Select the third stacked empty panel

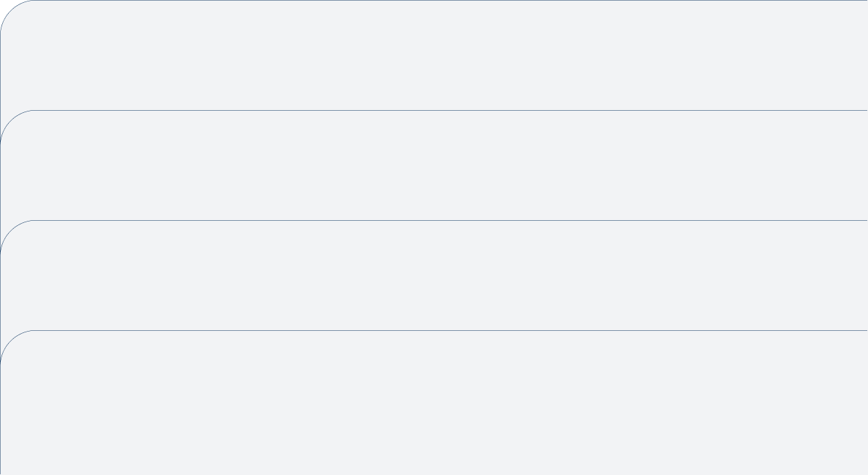[434, 275]
